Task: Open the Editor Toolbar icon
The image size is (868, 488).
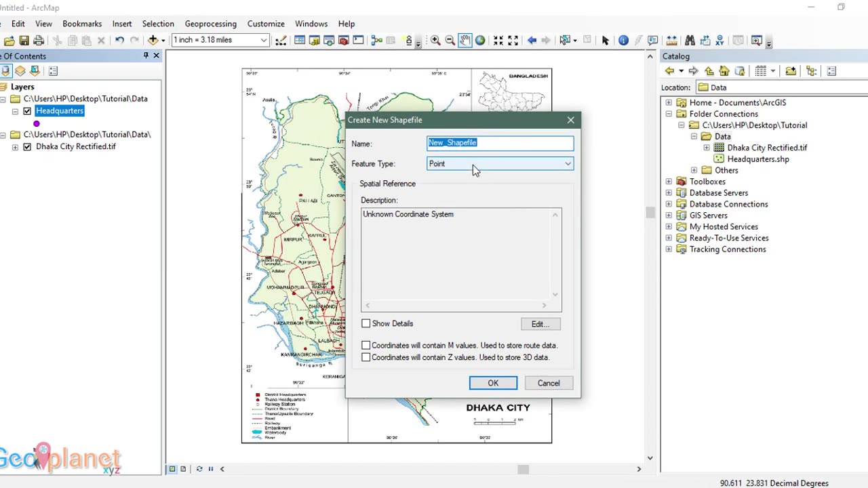Action: [281, 41]
